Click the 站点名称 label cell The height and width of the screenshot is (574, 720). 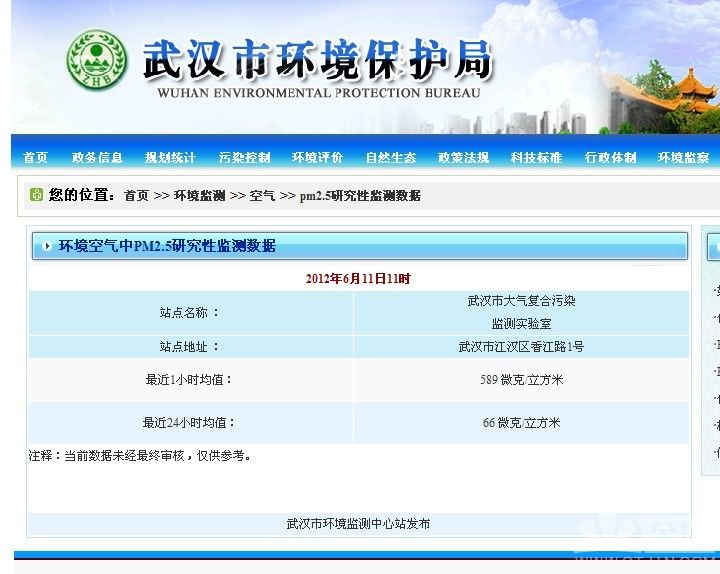coord(191,313)
